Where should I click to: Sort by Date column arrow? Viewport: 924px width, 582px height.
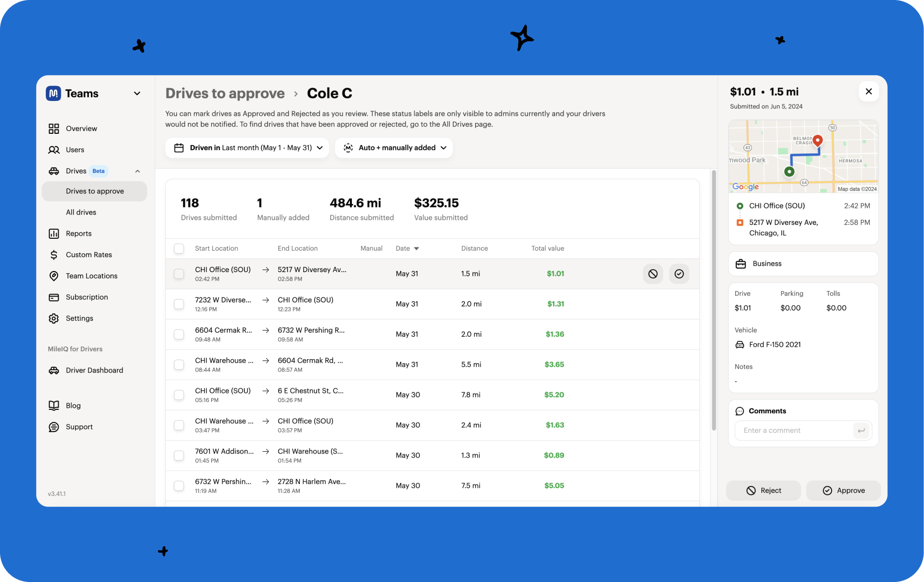417,249
